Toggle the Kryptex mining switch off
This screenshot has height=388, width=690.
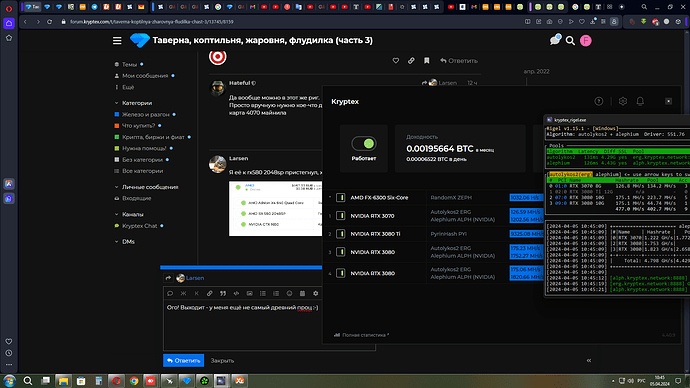pyautogui.click(x=364, y=143)
